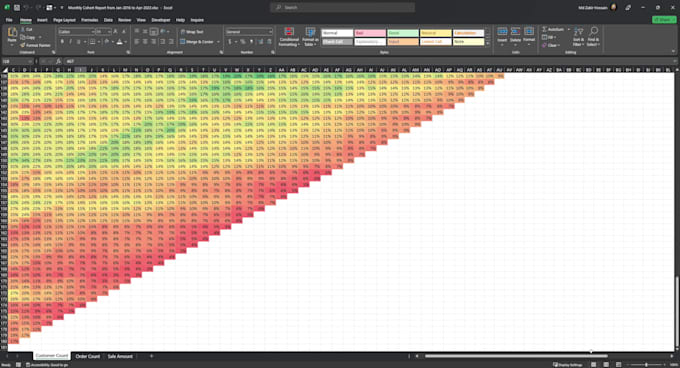680x368 pixels.
Task: Toggle Wrap Text
Action: 192,32
